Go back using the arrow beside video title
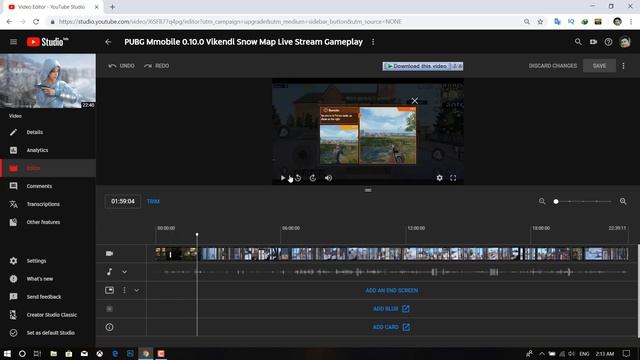 point(108,42)
